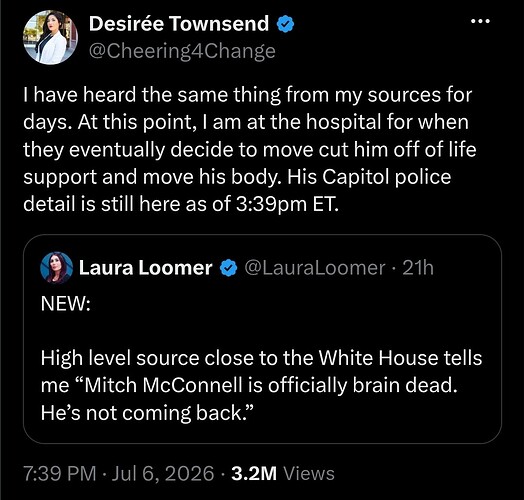Click Desirée Townsend's profile picture
524x500 pixels.
click(x=50, y=37)
